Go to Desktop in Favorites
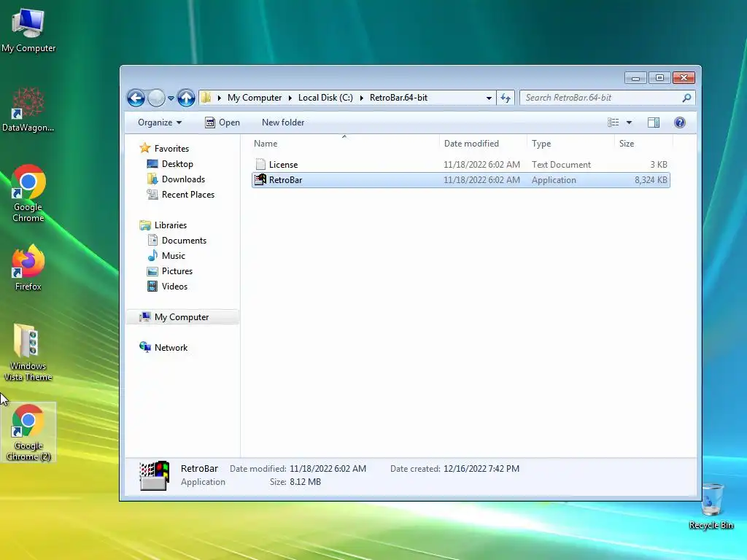The image size is (747, 560). pos(170,164)
